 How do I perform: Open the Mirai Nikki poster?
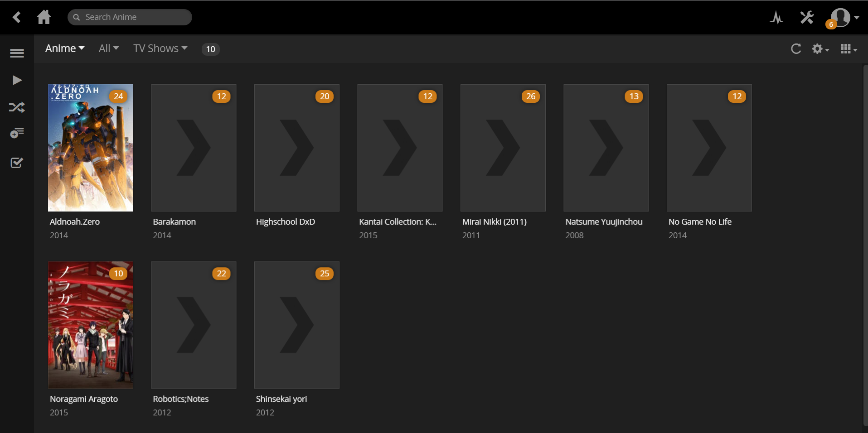click(x=503, y=148)
